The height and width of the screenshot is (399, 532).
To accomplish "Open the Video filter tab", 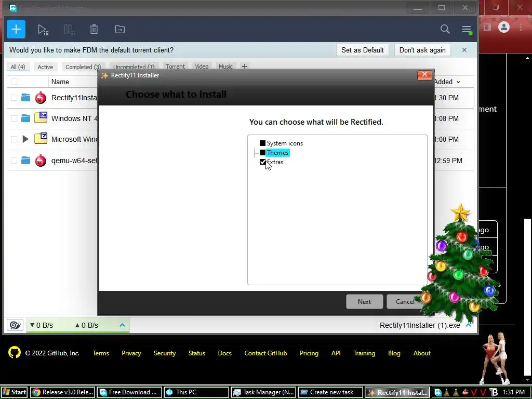I will 202,66.
